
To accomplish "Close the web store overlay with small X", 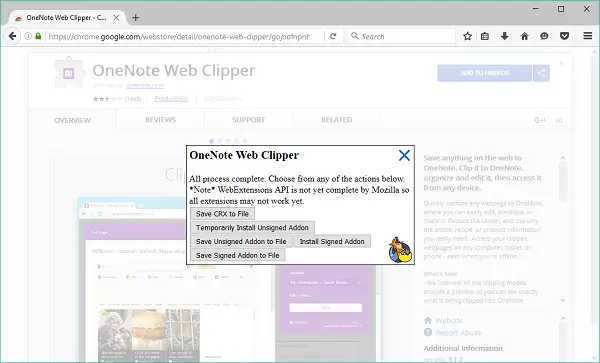I will click(x=561, y=63).
